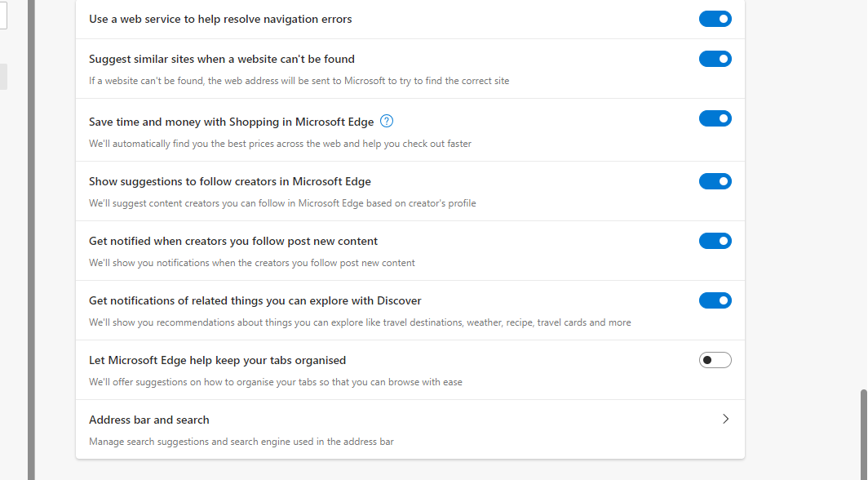The height and width of the screenshot is (480, 868).
Task: Turn off creator new content notifications
Action: point(715,241)
